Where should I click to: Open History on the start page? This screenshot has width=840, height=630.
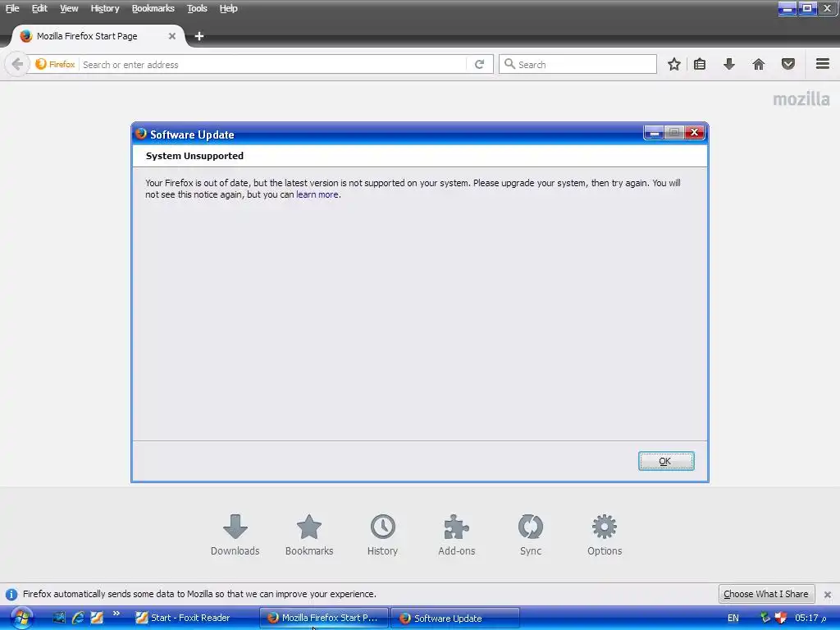(x=382, y=535)
